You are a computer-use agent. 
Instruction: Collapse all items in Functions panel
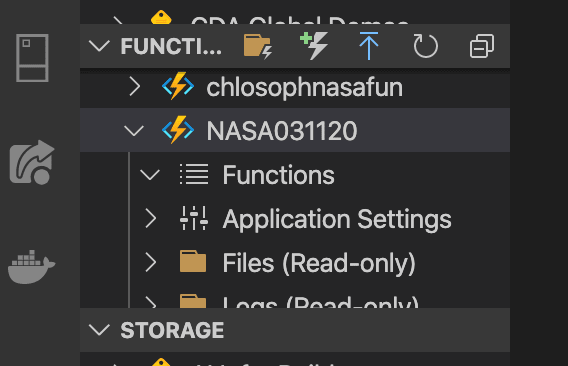click(x=482, y=46)
